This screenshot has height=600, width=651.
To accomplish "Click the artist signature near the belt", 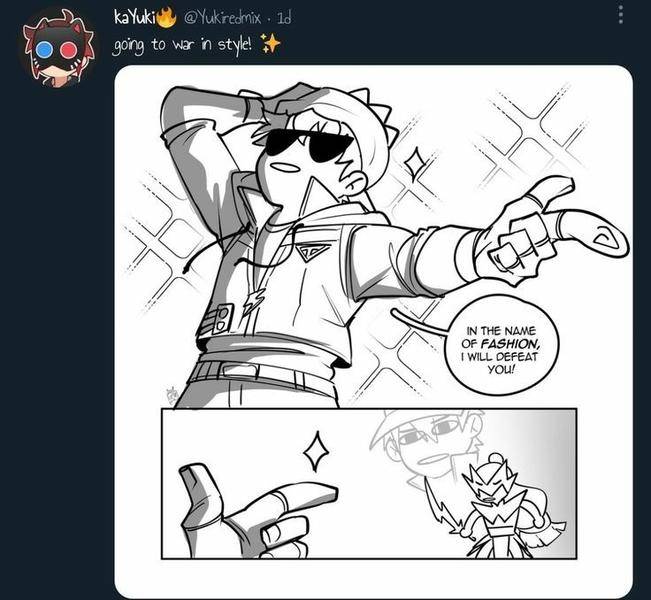I will tap(171, 397).
